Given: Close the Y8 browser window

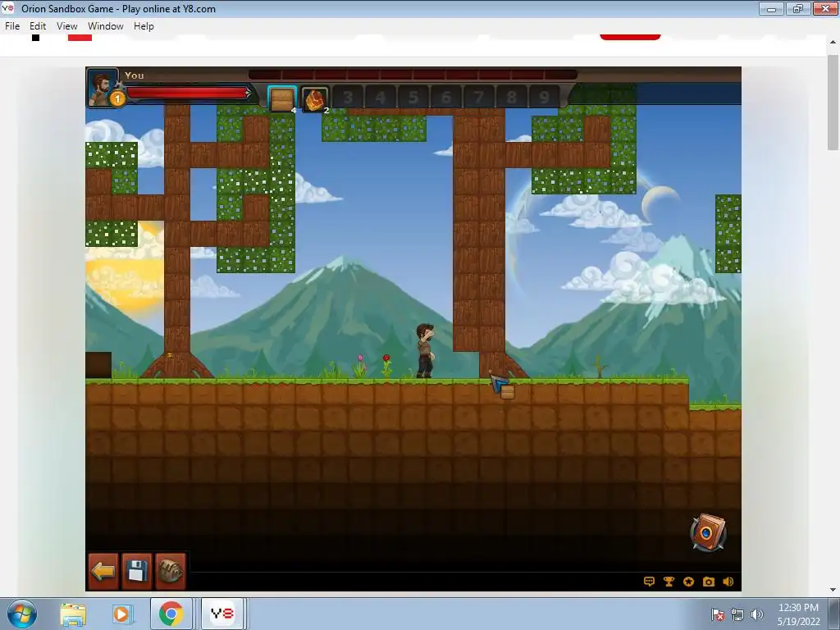Looking at the screenshot, I should click(x=825, y=8).
